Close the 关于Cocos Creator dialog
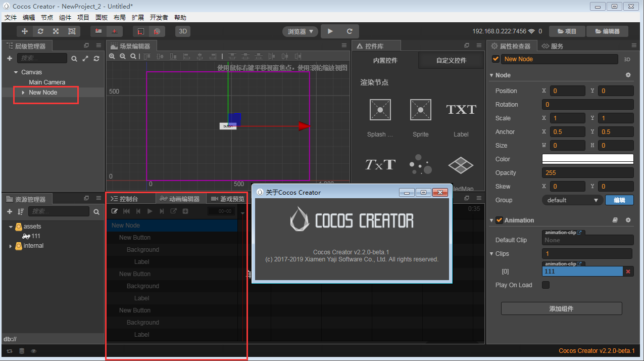The width and height of the screenshot is (644, 361). coord(440,192)
